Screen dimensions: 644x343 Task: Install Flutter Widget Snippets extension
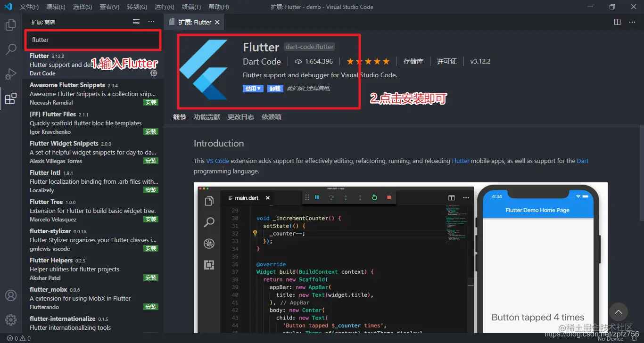[x=151, y=161]
